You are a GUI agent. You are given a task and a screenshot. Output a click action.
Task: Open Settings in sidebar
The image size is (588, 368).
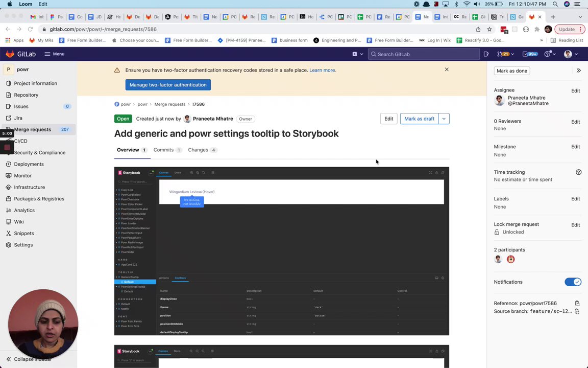[x=38, y=245]
